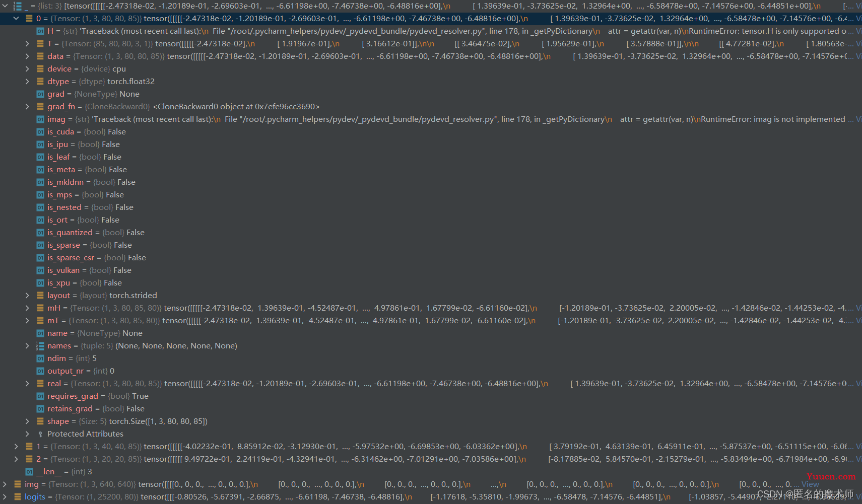The height and width of the screenshot is (504, 862).
Task: Click the bool icon beside is_leaf
Action: point(40,157)
